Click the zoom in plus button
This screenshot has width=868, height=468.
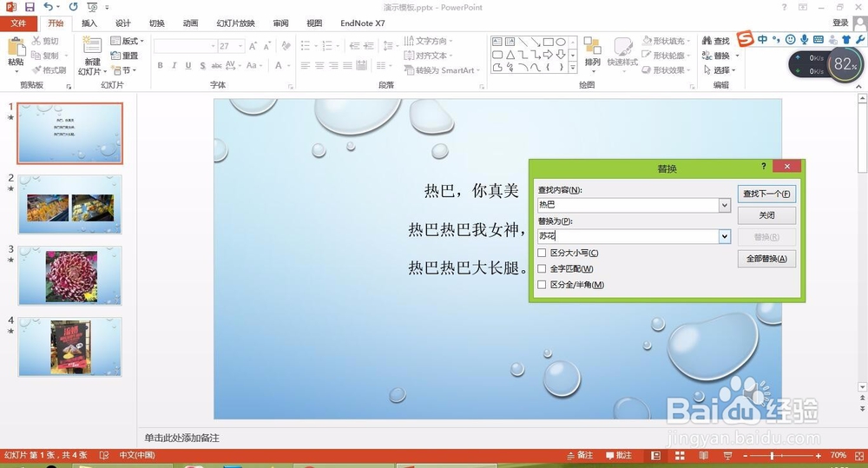click(x=819, y=455)
